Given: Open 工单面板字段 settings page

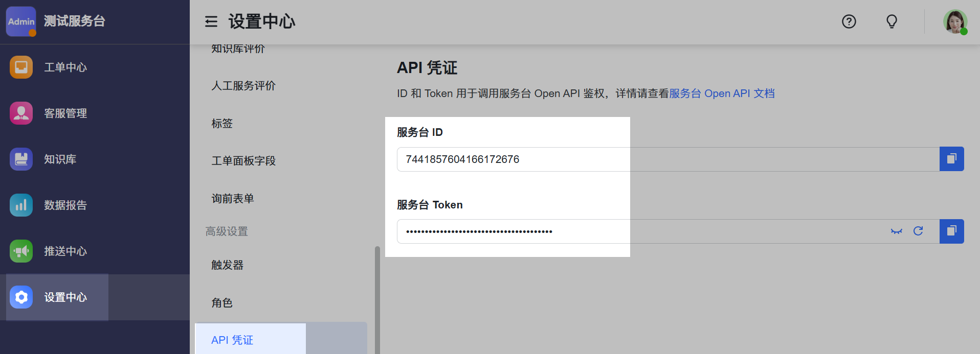Looking at the screenshot, I should (x=243, y=161).
